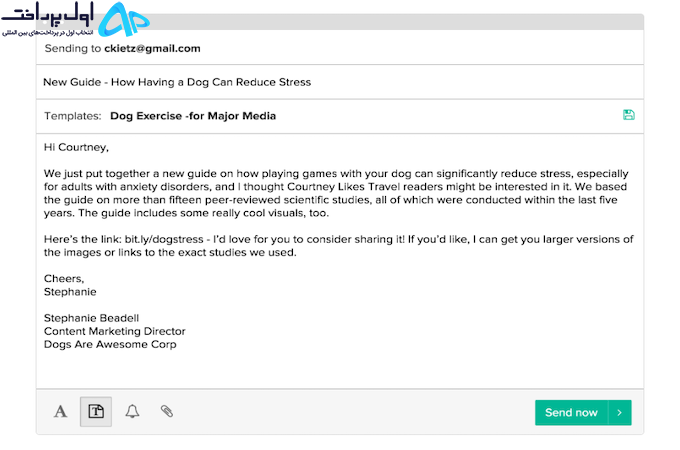Image resolution: width=680 pixels, height=450 pixels.
Task: Click the Persian logo text at top left
Action: click(x=47, y=18)
